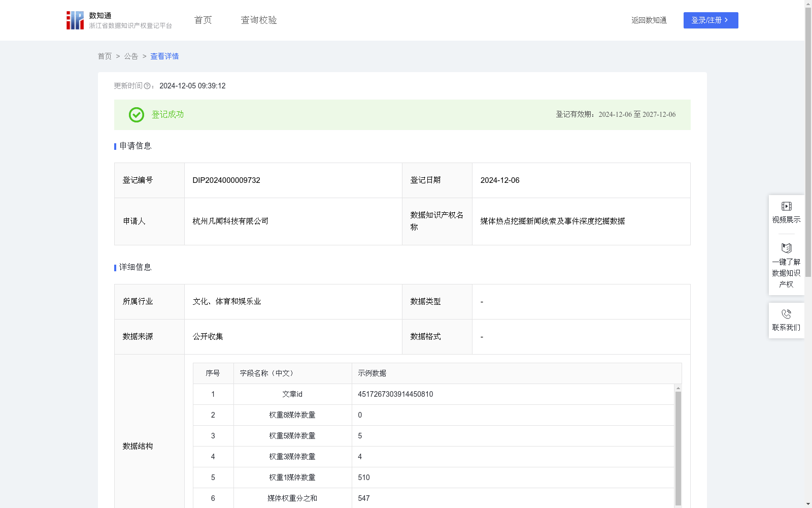Open the 视频展示 sidebar icon

(786, 206)
